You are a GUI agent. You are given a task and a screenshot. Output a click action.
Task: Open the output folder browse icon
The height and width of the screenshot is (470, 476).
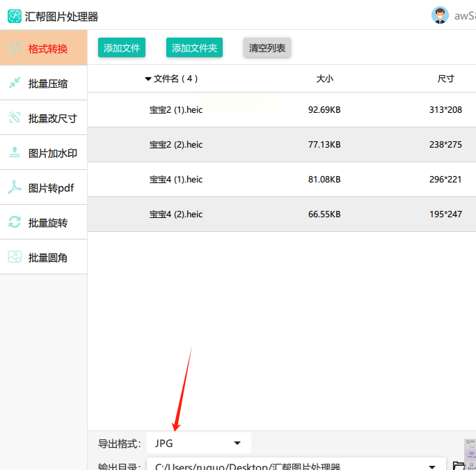tap(459, 466)
